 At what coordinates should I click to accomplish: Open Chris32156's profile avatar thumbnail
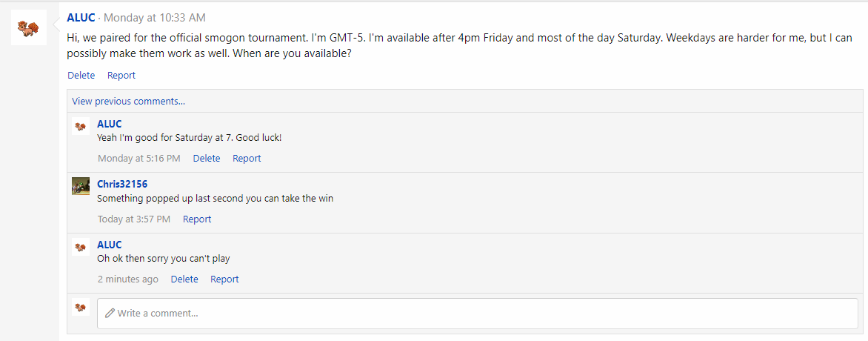(81, 186)
